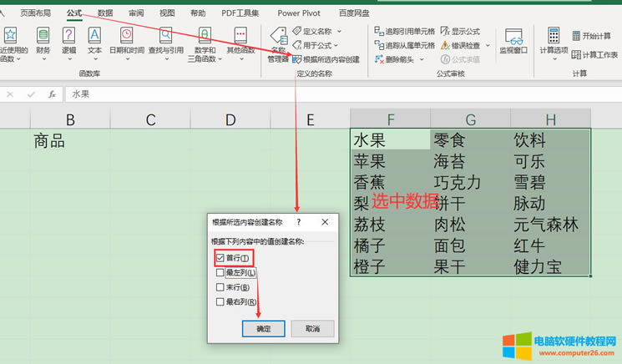Open the 文本 (Text) functions icon
The width and height of the screenshot is (622, 364).
tap(94, 36)
